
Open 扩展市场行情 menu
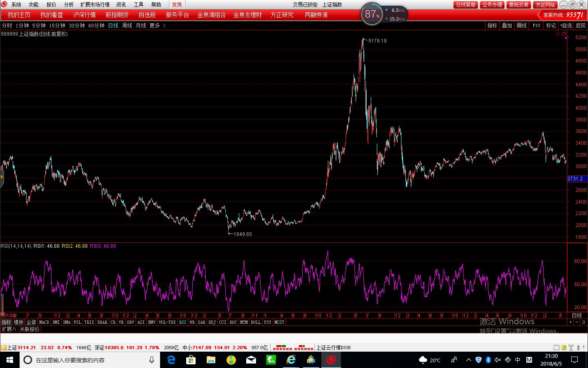95,4
